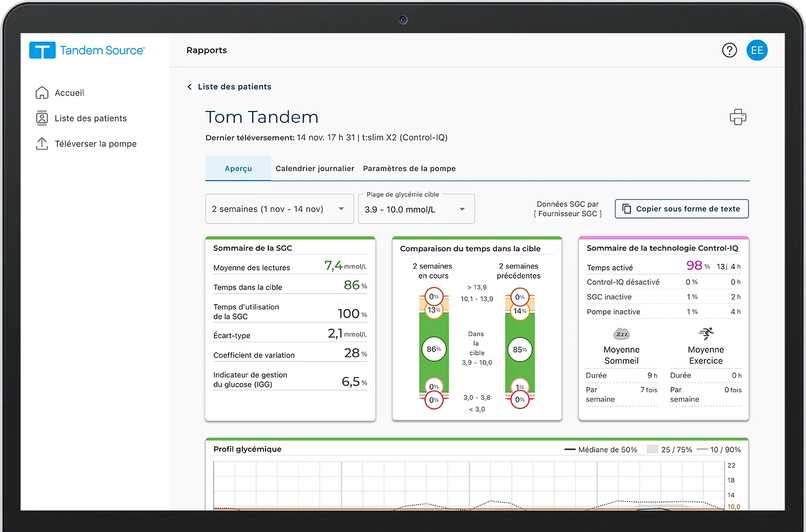
Task: Click the patient name Tom Tandem
Action: click(x=261, y=117)
